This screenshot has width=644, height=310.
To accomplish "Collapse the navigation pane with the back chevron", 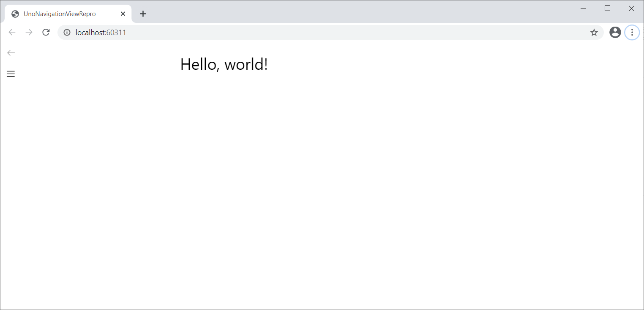I will pos(11,52).
